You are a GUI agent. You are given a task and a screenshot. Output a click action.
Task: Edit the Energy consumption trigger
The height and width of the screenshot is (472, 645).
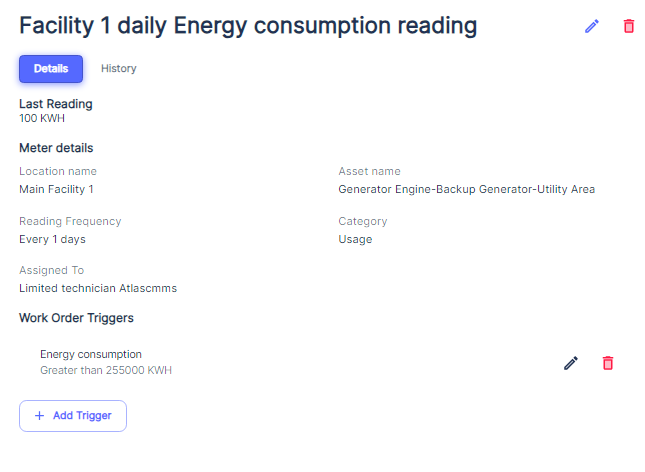tap(571, 363)
